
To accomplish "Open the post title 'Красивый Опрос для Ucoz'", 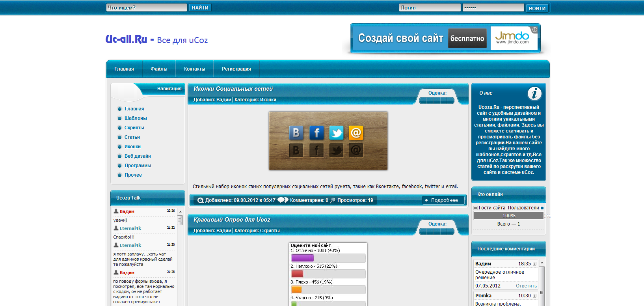I will tap(232, 220).
